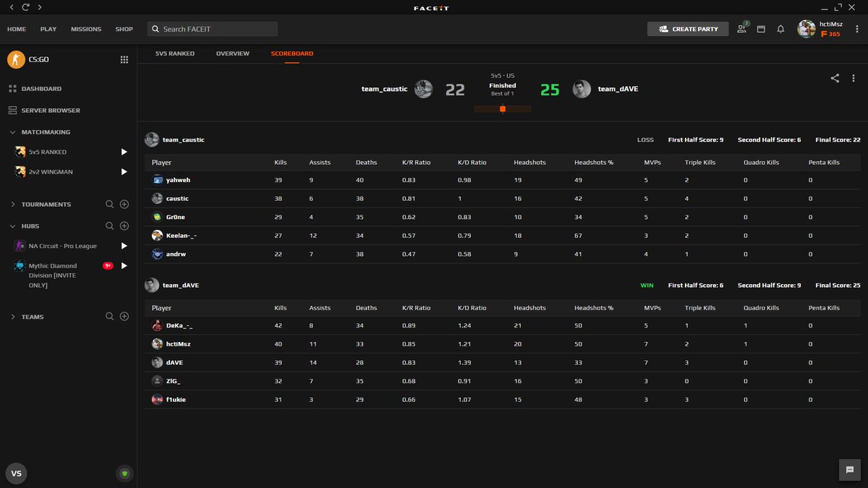The height and width of the screenshot is (488, 868).
Task: Open SERVER BROWSER in the sidebar
Action: point(51,111)
